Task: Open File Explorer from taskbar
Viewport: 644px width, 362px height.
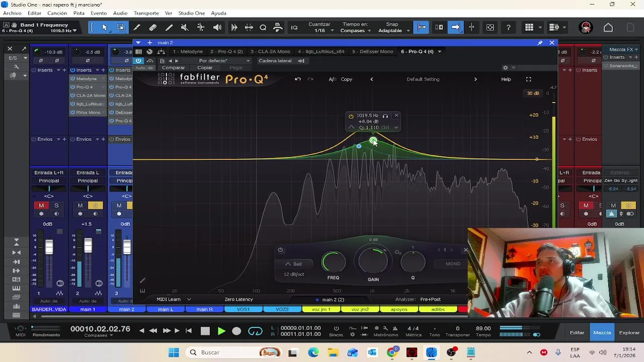Action: 333,352
